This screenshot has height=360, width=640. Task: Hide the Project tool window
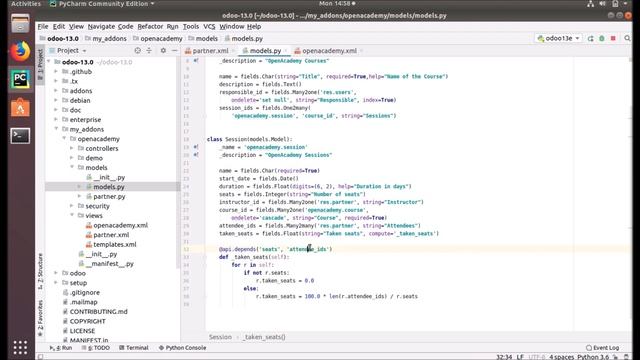(x=174, y=51)
